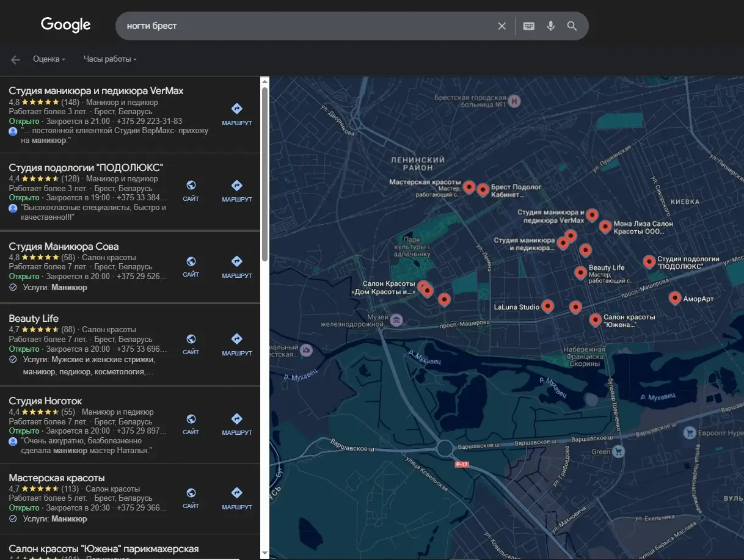Click into the search field with ногти брест

tap(305, 26)
